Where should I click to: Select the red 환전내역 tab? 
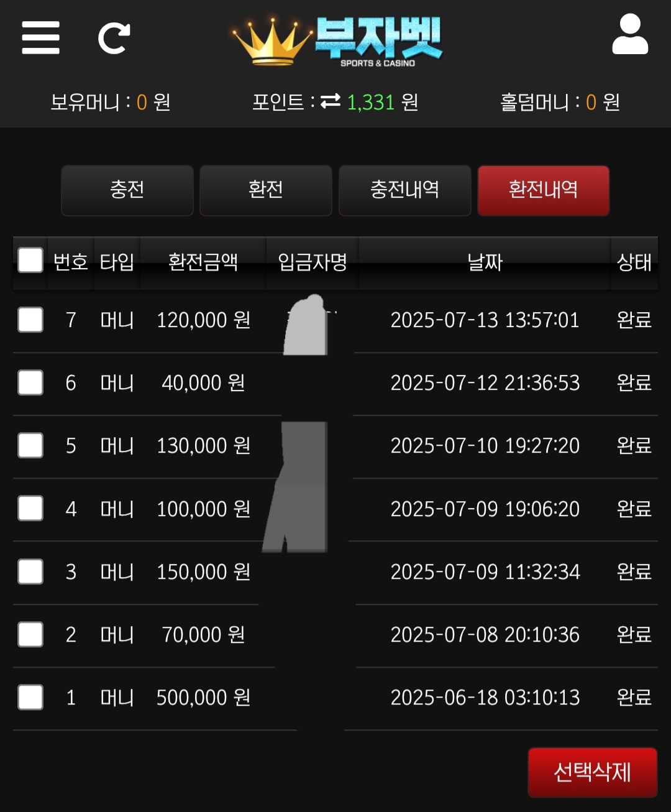pyautogui.click(x=544, y=190)
